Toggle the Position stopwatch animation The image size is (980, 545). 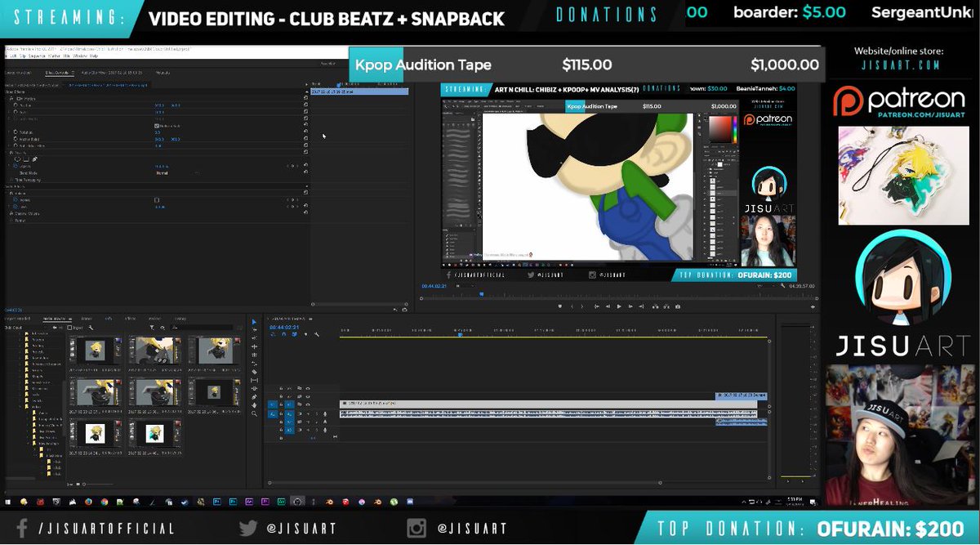[16, 105]
